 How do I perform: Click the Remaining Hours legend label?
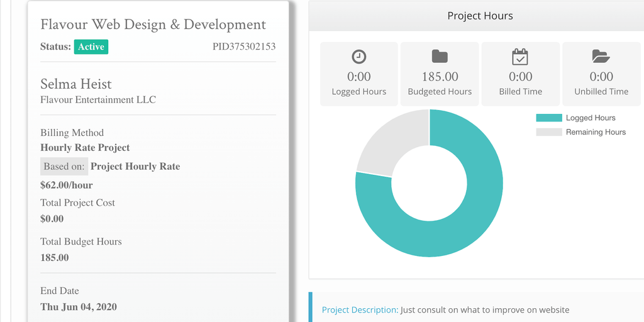click(x=596, y=132)
